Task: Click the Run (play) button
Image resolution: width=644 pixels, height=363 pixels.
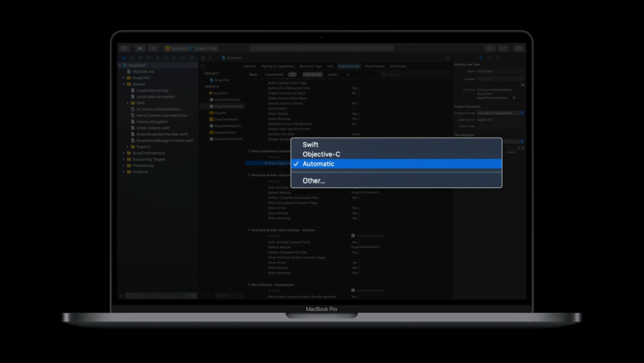Action: (x=140, y=48)
